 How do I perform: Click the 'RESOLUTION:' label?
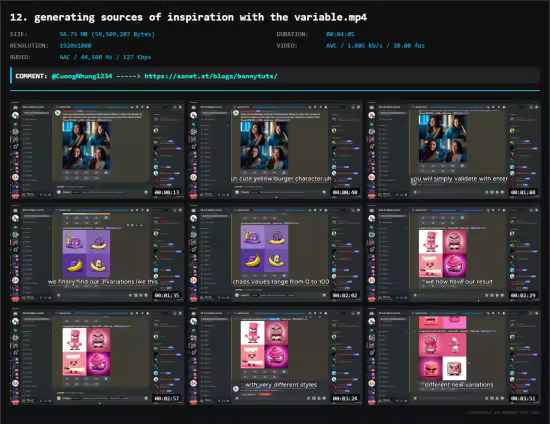pos(29,46)
